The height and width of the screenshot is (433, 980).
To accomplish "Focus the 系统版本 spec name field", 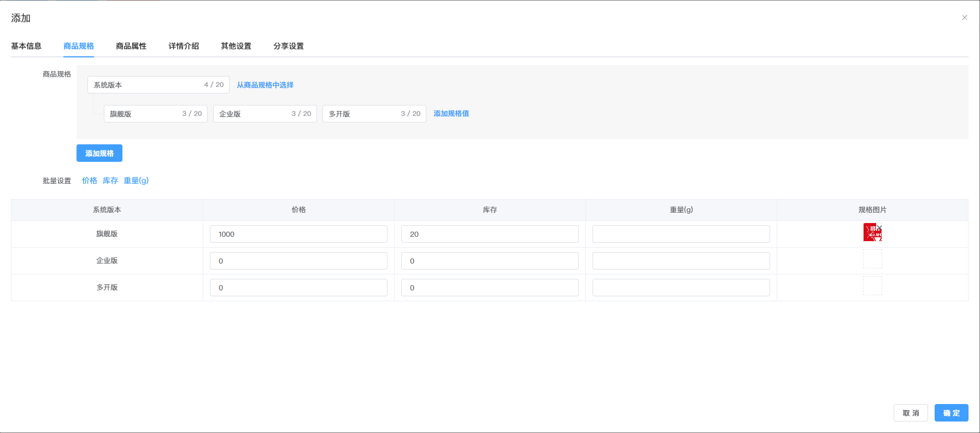I will [x=145, y=85].
